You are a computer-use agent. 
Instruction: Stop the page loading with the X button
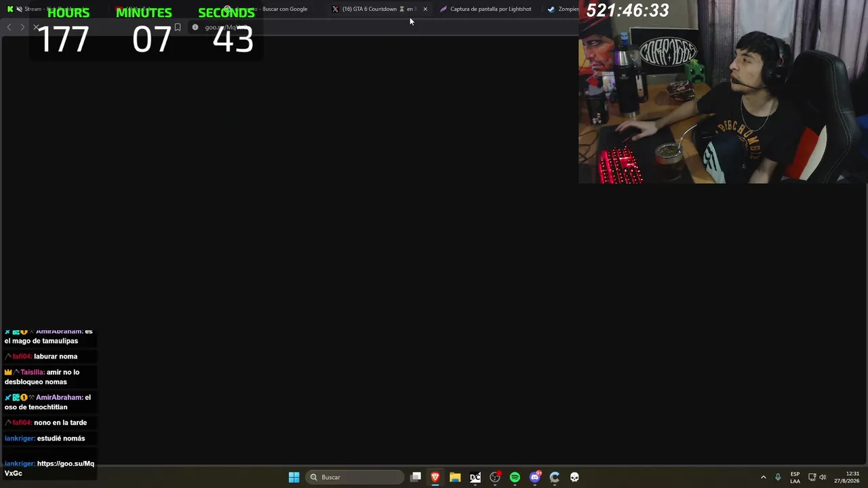point(36,27)
